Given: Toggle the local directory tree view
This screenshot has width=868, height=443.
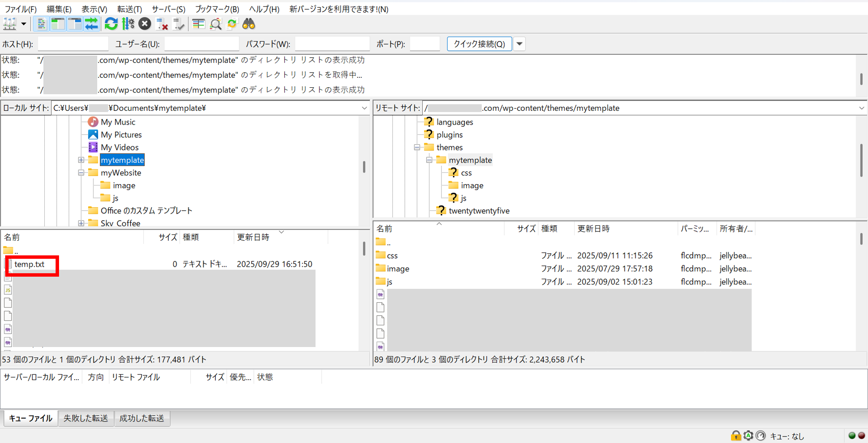Looking at the screenshot, I should click(58, 24).
